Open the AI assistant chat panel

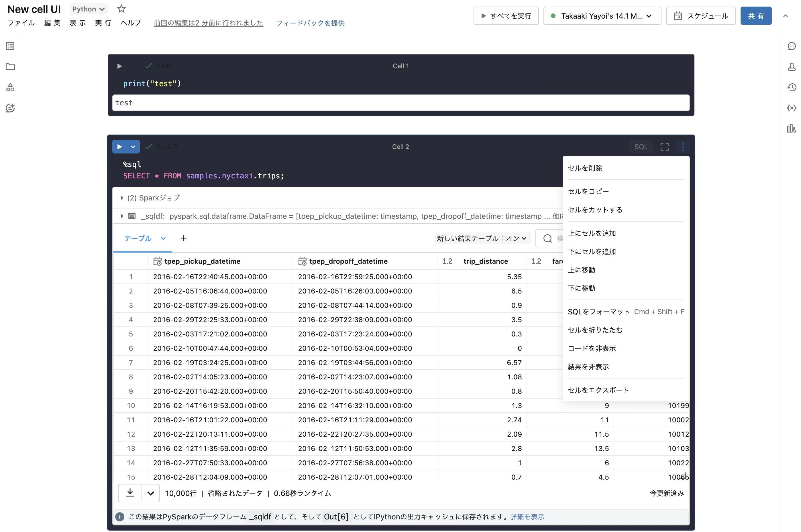tap(10, 108)
